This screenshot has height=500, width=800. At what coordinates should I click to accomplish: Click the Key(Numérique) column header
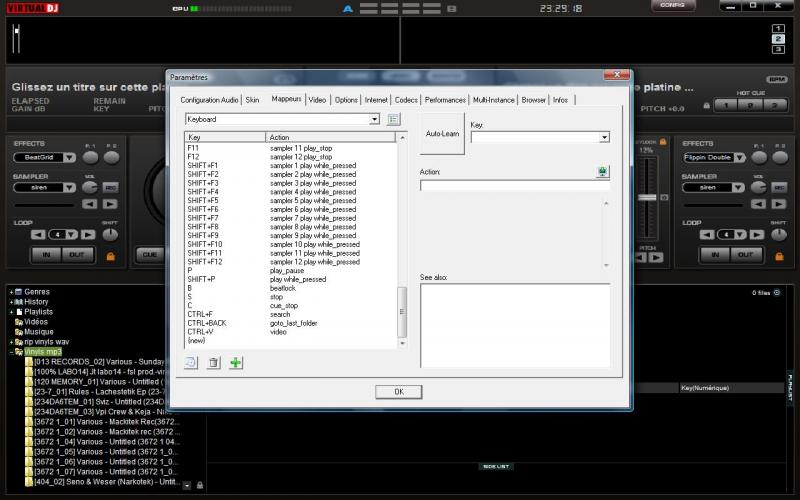(x=731, y=388)
